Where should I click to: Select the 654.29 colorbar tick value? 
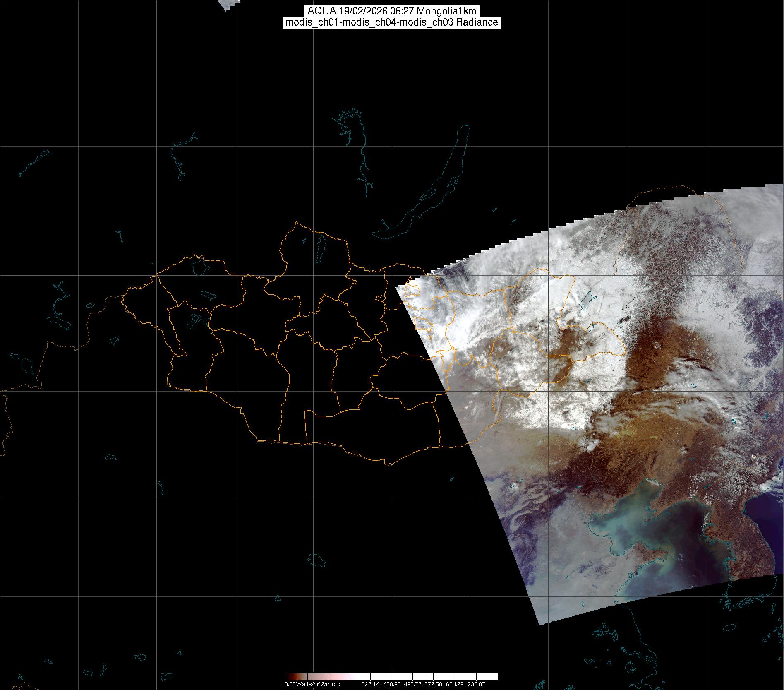(455, 684)
